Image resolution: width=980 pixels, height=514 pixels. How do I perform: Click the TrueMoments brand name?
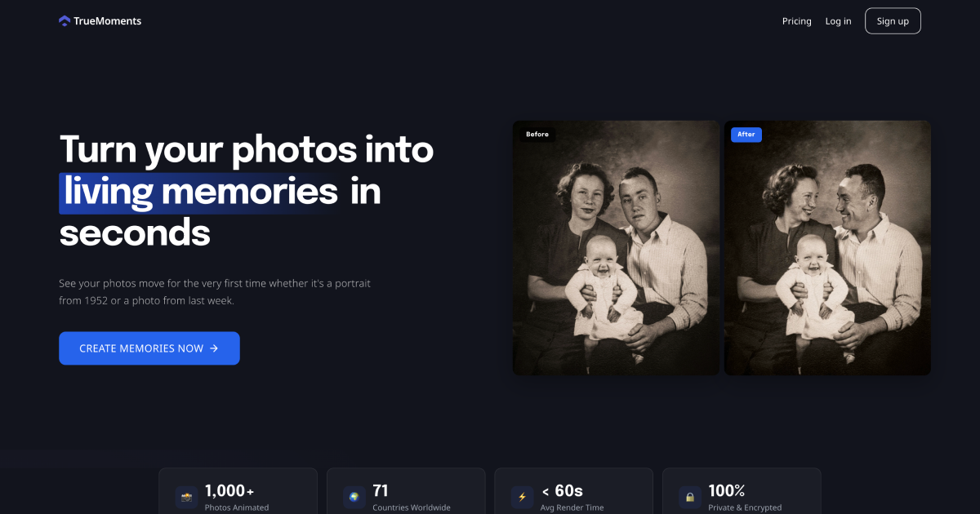pos(107,21)
